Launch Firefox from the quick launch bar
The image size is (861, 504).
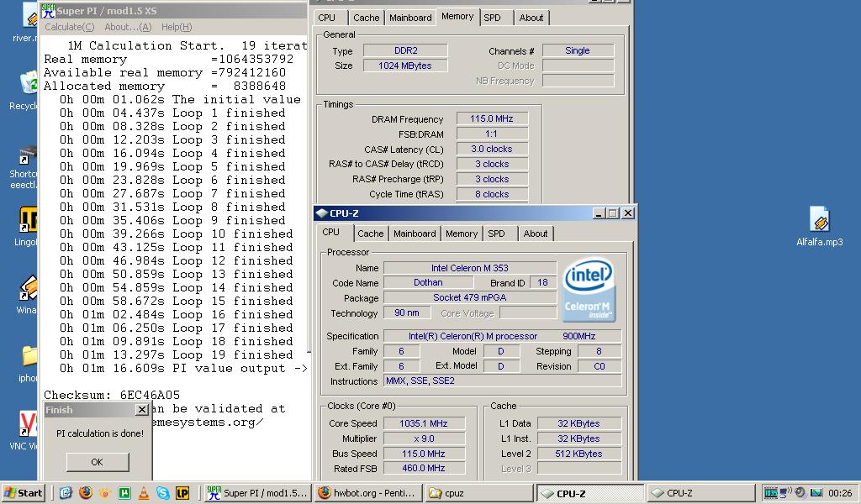85,492
